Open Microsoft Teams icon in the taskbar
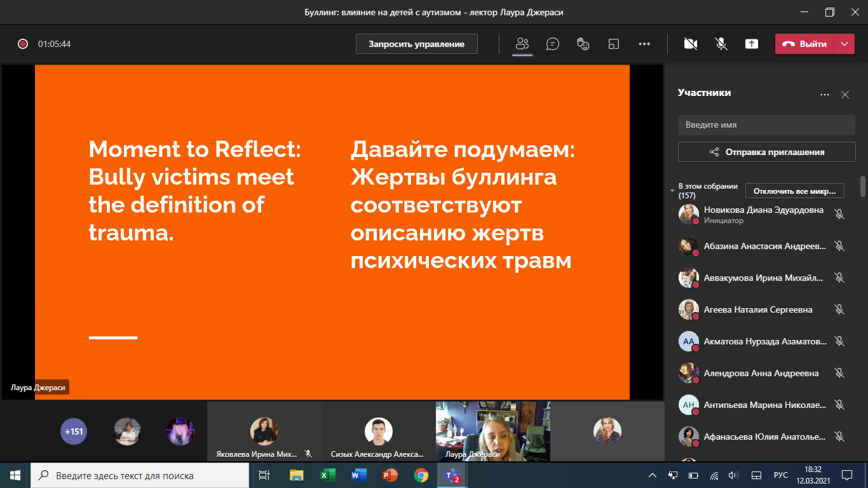868x488 pixels. 452,475
